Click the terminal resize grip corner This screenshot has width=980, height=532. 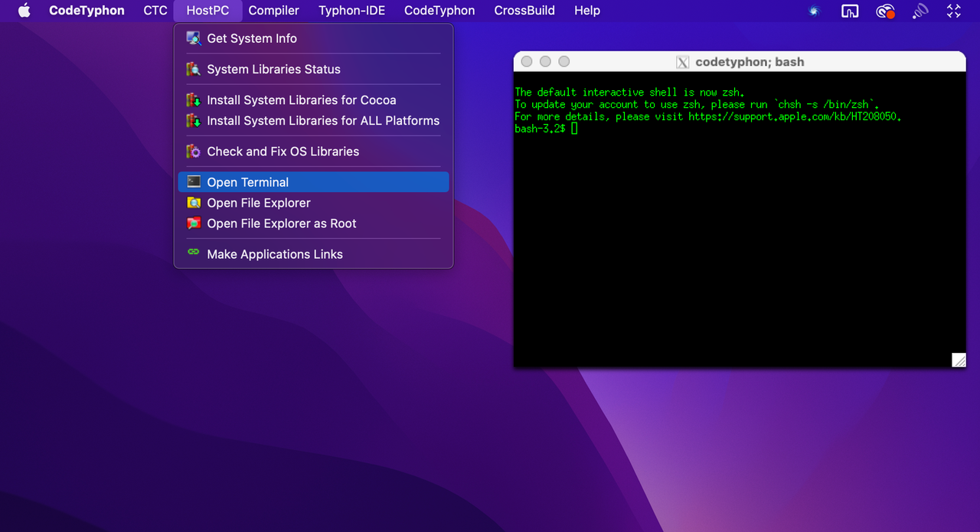(959, 360)
